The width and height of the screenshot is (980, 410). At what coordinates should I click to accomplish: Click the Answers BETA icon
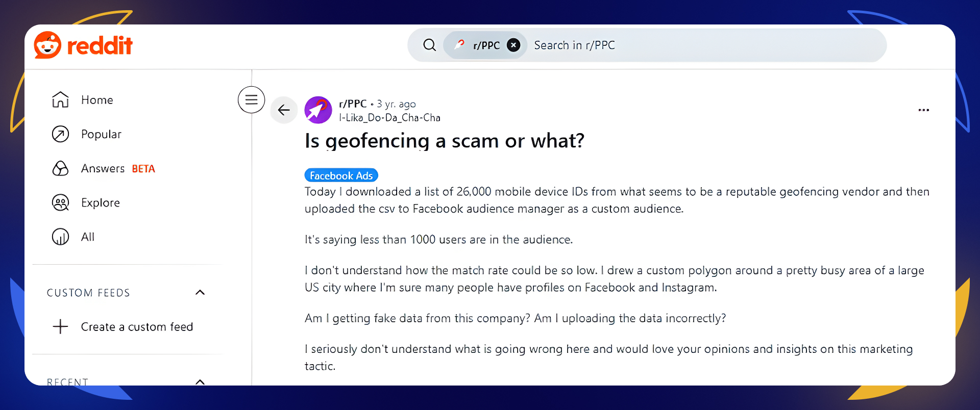(x=61, y=168)
